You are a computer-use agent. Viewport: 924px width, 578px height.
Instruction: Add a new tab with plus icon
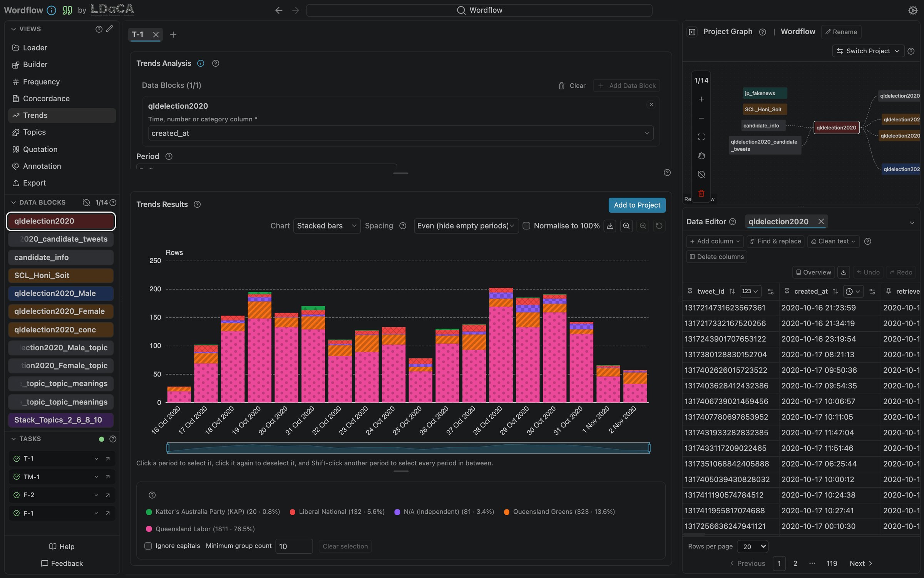point(173,35)
